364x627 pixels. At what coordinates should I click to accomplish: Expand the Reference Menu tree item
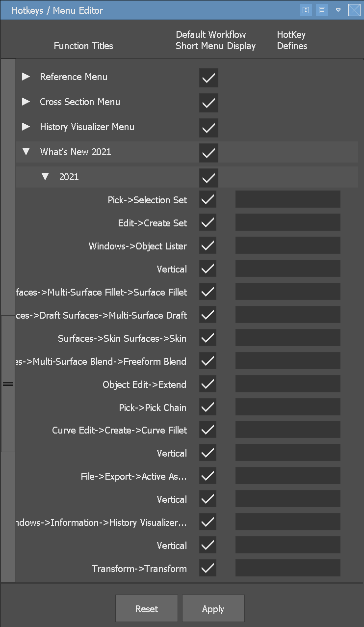26,77
